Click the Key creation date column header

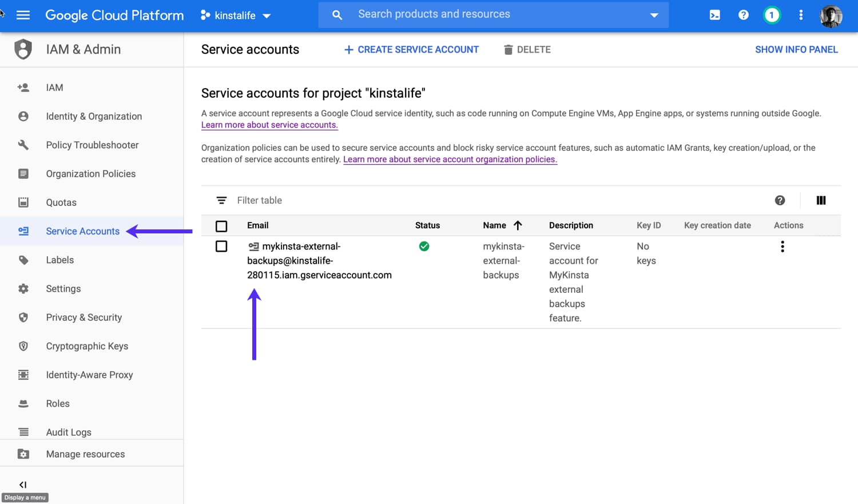(x=717, y=225)
